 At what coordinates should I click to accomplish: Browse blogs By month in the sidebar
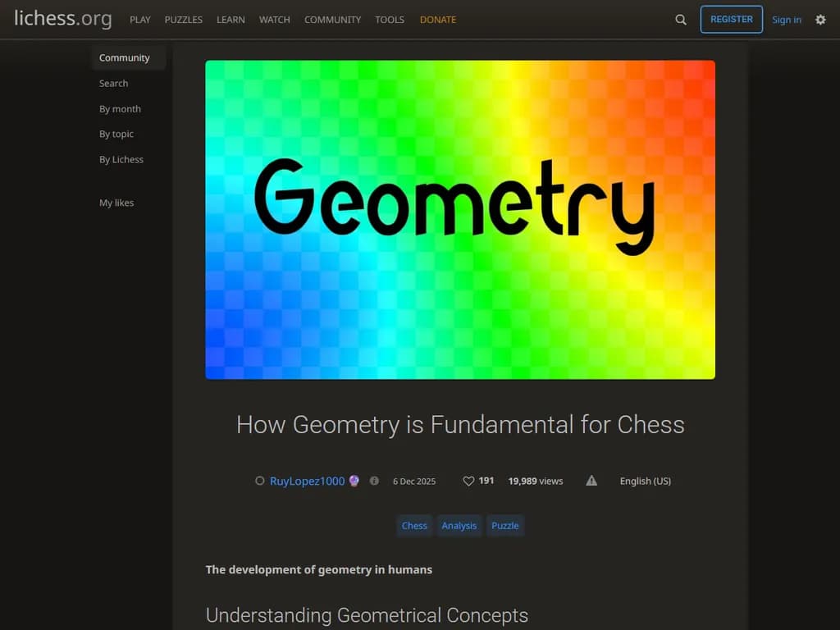[x=120, y=108]
